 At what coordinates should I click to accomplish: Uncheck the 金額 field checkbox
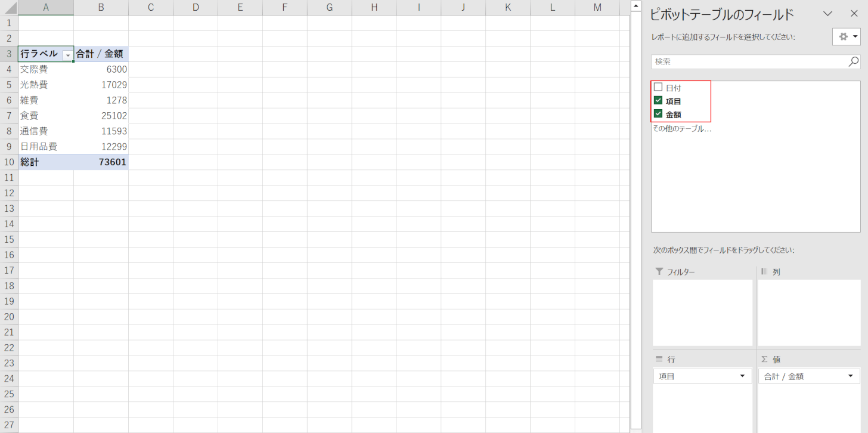click(x=658, y=114)
